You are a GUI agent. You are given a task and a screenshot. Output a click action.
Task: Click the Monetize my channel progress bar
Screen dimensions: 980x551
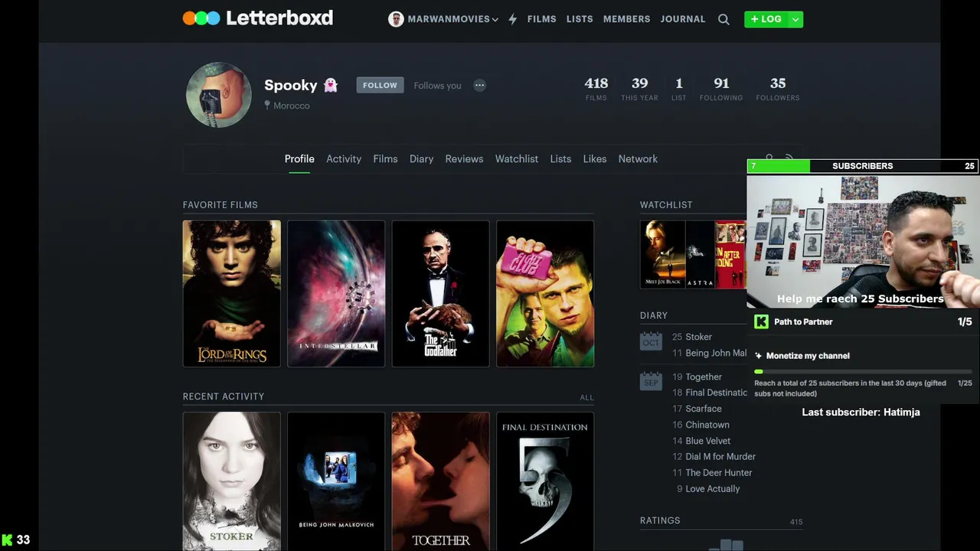pyautogui.click(x=863, y=372)
